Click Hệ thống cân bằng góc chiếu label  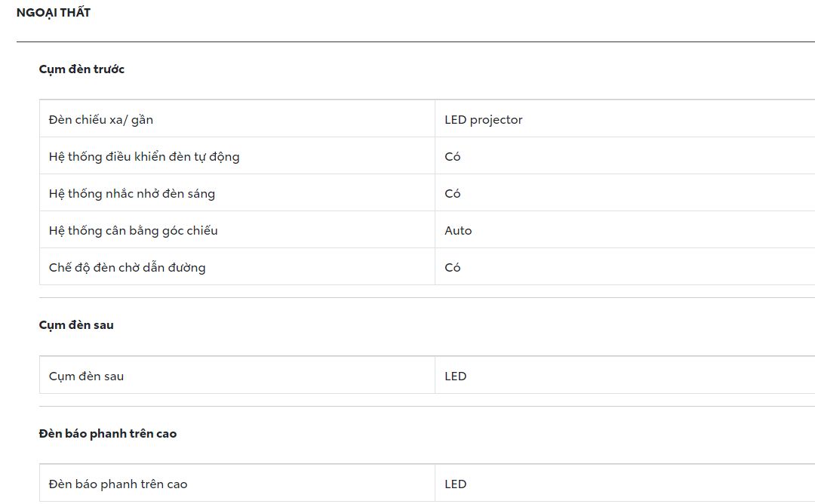(x=134, y=231)
